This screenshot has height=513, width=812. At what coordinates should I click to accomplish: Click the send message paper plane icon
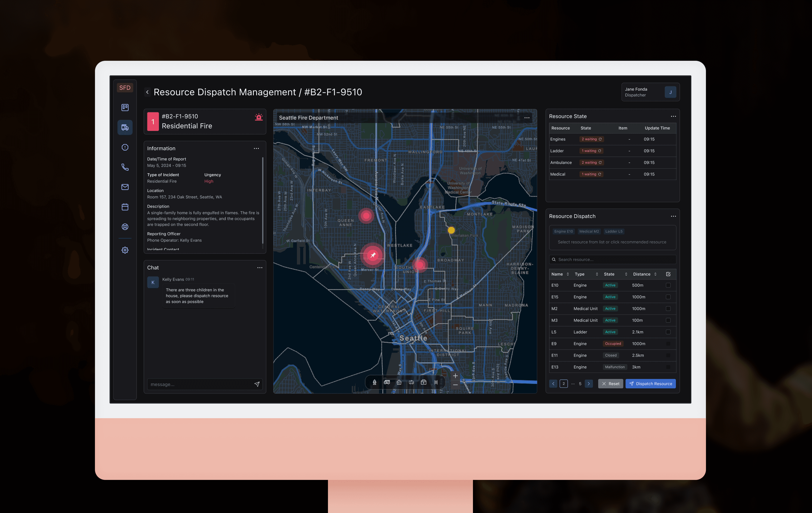coord(257,384)
